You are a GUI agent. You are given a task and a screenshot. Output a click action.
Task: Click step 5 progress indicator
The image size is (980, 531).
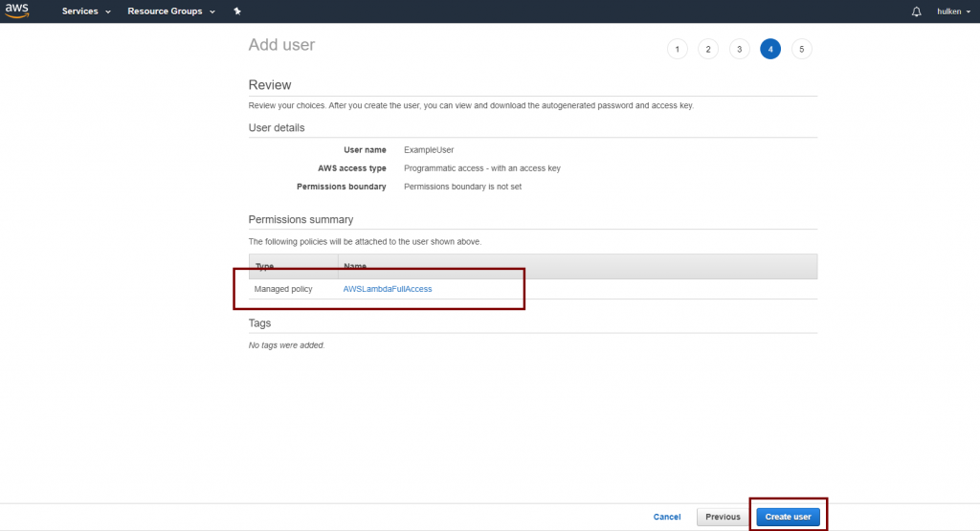[x=802, y=49]
